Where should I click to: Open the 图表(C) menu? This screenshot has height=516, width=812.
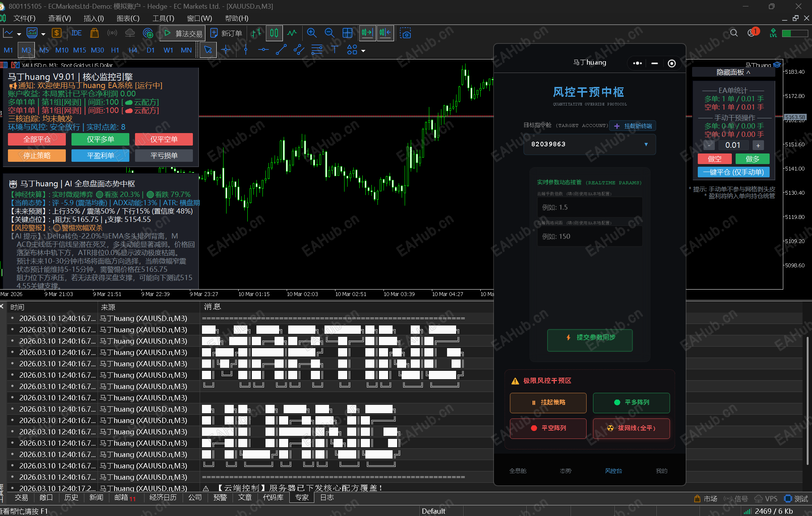pyautogui.click(x=128, y=18)
